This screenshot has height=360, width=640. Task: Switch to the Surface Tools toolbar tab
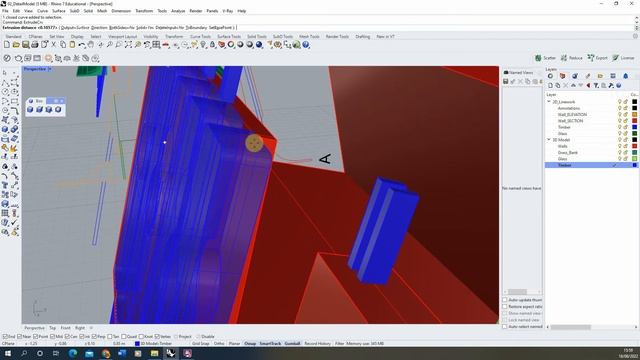point(229,37)
